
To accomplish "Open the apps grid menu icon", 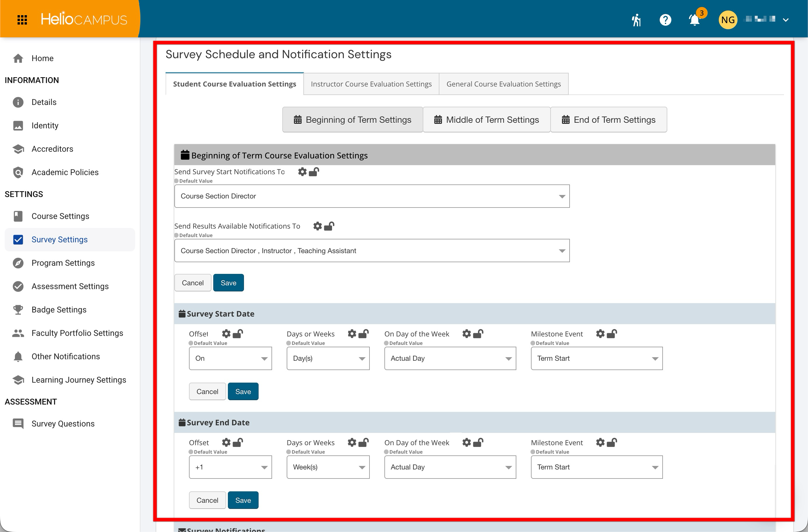I will 22,20.
